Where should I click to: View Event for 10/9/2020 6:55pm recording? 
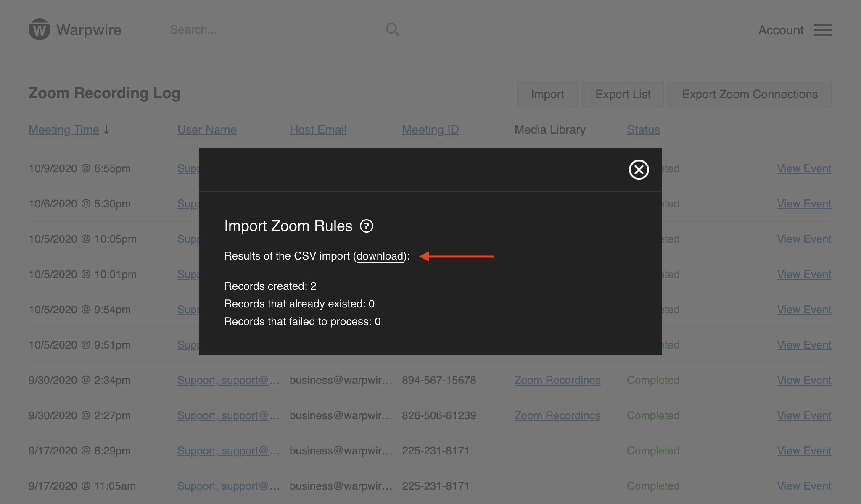point(804,168)
